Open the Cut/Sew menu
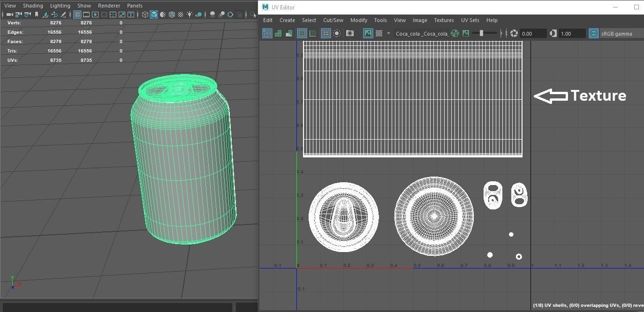The image size is (644, 312). [333, 20]
